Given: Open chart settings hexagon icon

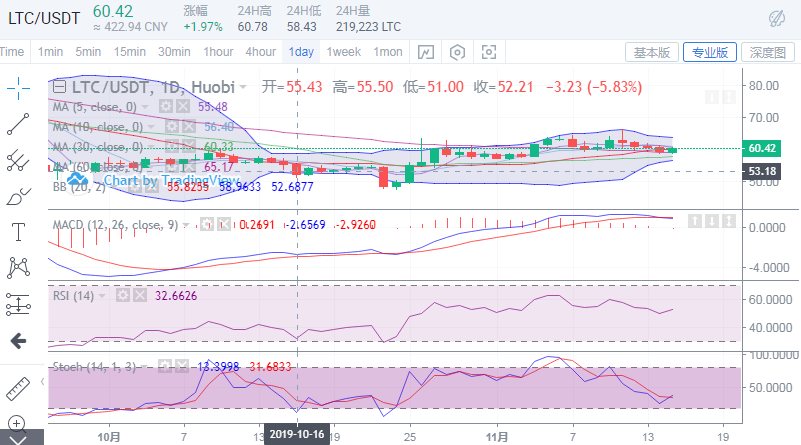Looking at the screenshot, I should pyautogui.click(x=457, y=52).
